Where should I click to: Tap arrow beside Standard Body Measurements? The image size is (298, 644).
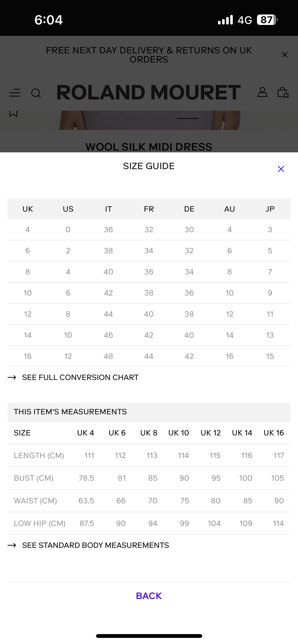click(x=12, y=545)
